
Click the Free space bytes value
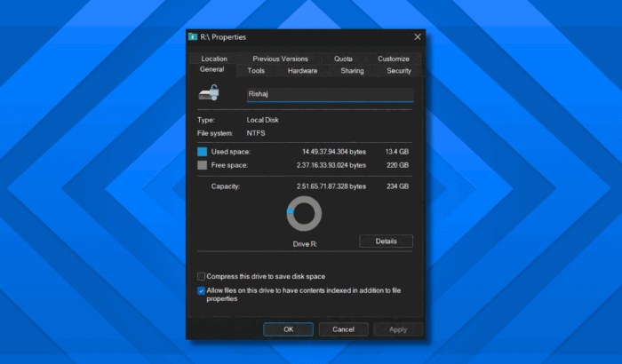[331, 165]
